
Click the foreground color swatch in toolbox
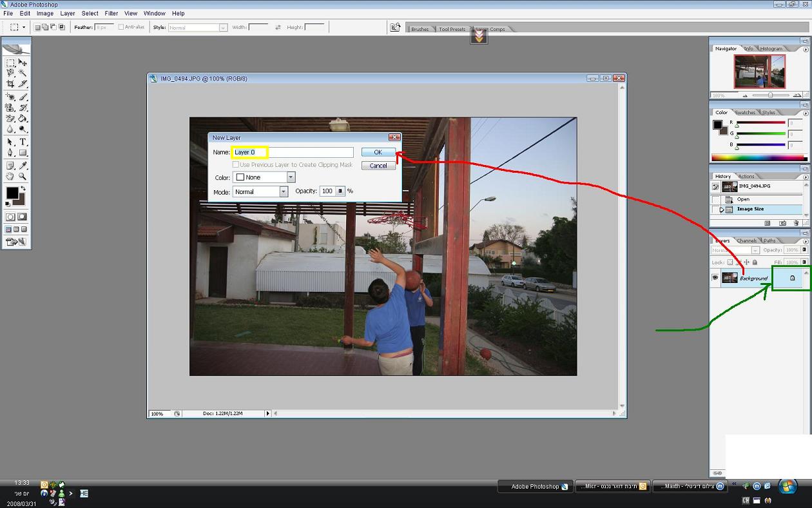12,193
